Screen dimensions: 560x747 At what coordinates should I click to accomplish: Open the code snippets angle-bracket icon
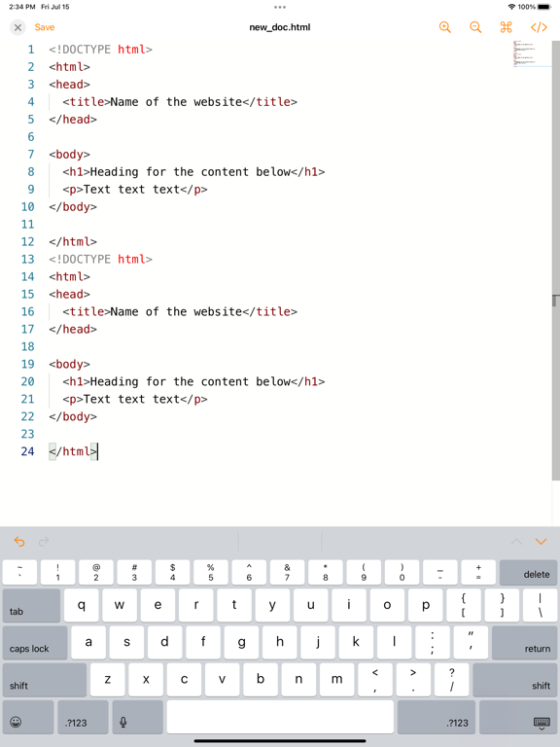click(x=539, y=27)
